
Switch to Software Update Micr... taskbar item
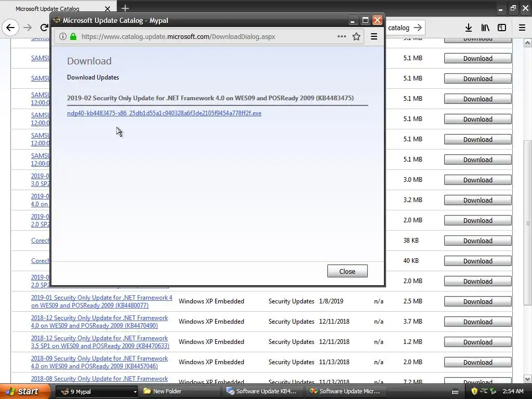[345, 391]
